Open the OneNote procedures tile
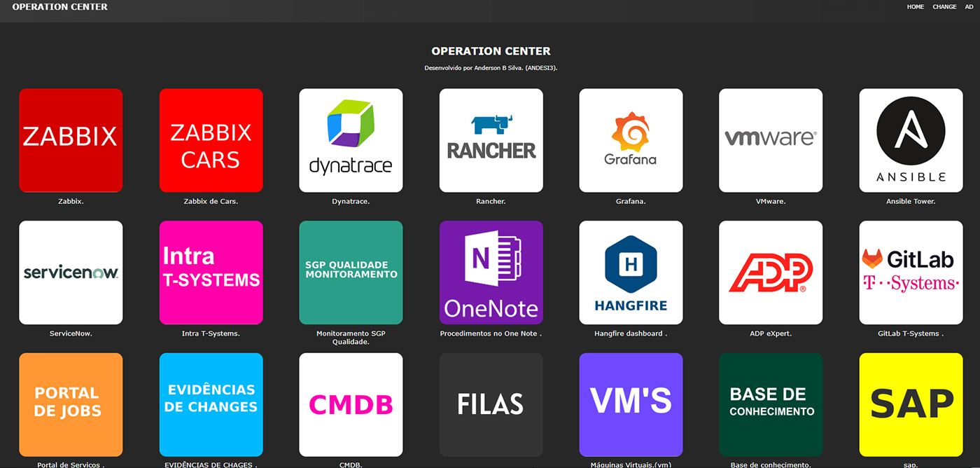 tap(491, 273)
